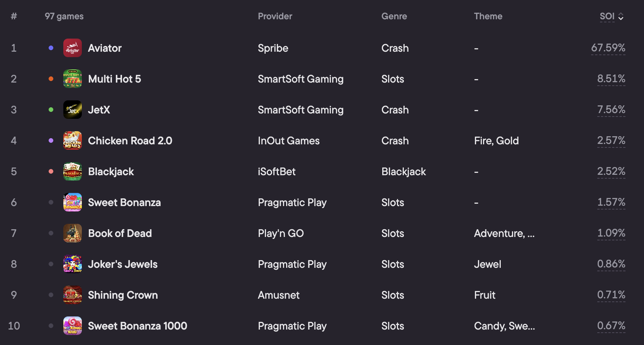Image resolution: width=644 pixels, height=345 pixels.
Task: Click the Theme column header
Action: pos(488,16)
